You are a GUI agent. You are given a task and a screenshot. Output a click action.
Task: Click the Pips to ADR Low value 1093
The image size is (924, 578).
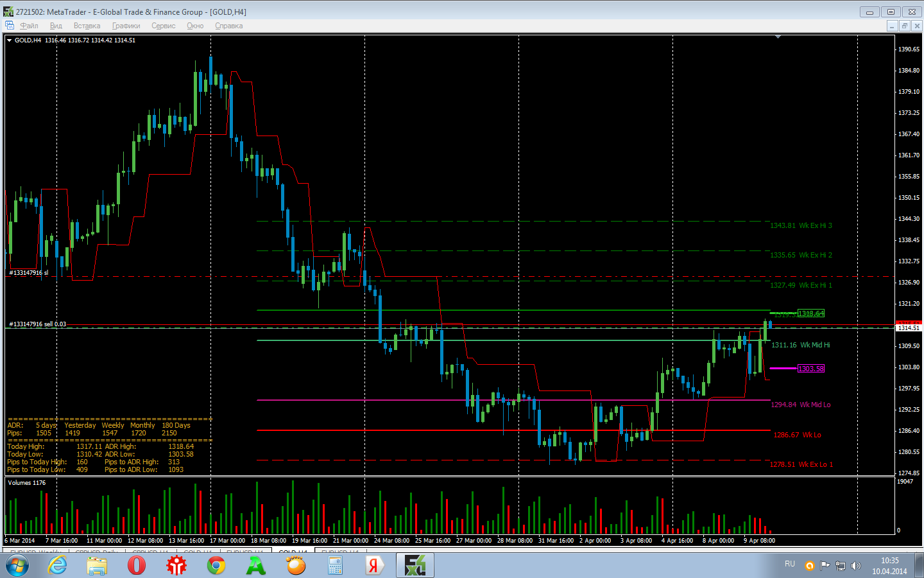click(176, 469)
